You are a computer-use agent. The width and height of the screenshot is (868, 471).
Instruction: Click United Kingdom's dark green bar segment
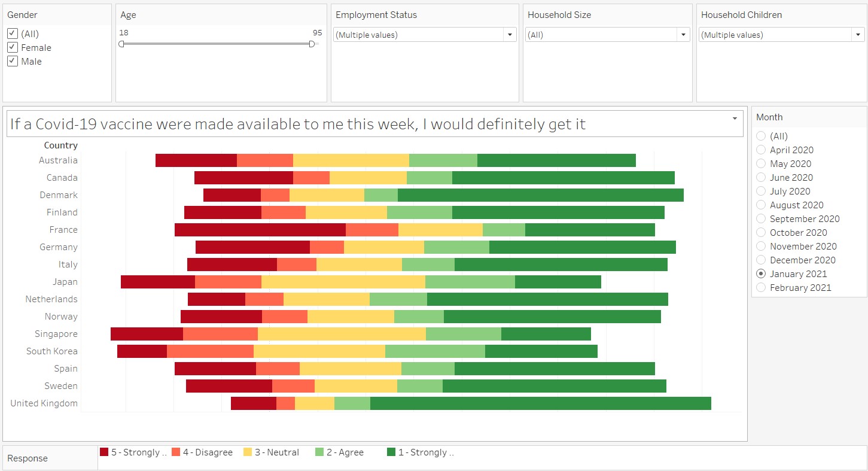(540, 403)
